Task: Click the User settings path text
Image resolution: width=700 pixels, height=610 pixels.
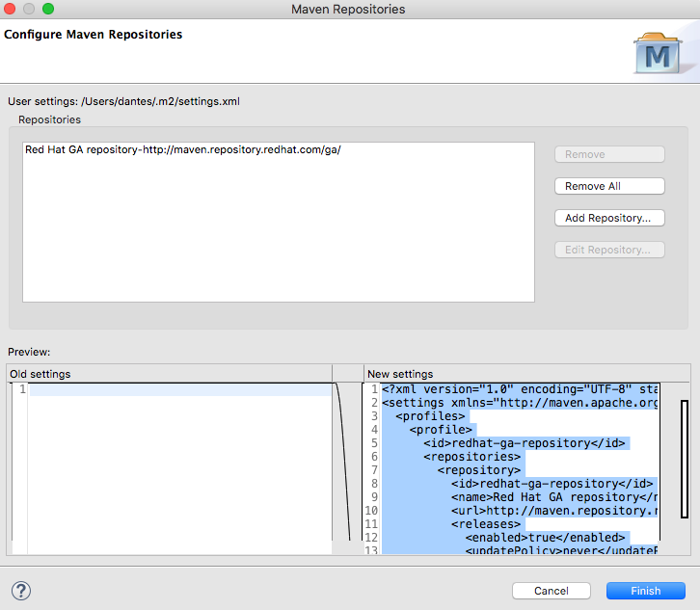Action: 123,101
